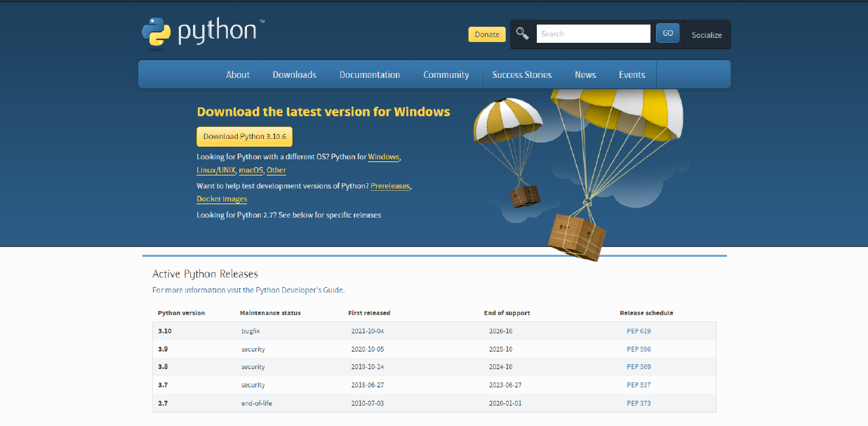Image resolution: width=868 pixels, height=426 pixels.
Task: Click end of support 2023-06-27
Action: pyautogui.click(x=505, y=385)
